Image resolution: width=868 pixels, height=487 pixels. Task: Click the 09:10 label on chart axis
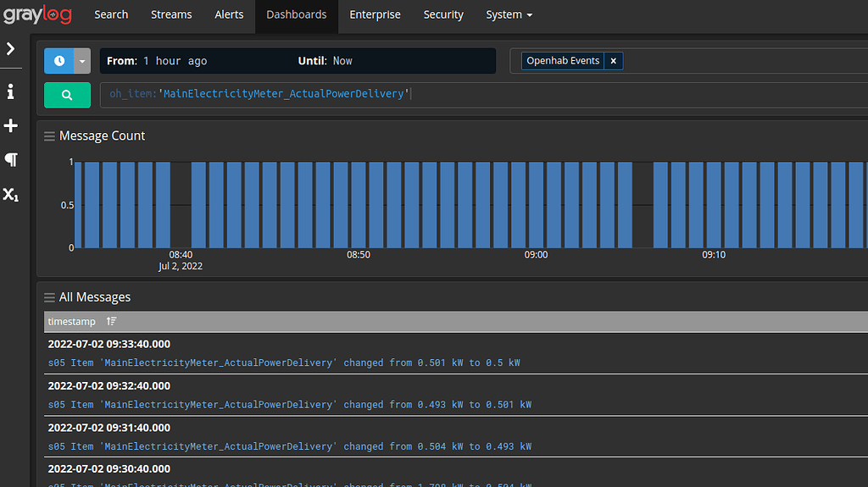point(714,255)
